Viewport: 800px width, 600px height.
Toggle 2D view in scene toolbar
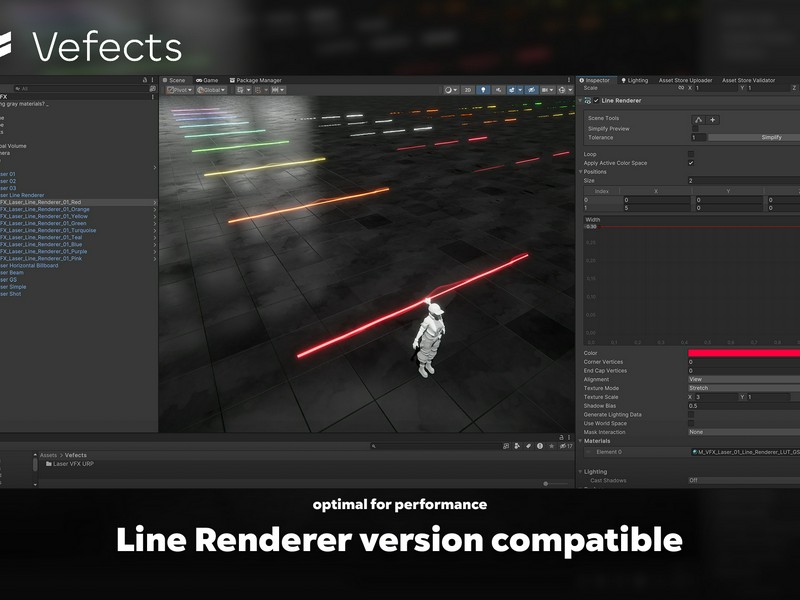point(467,90)
